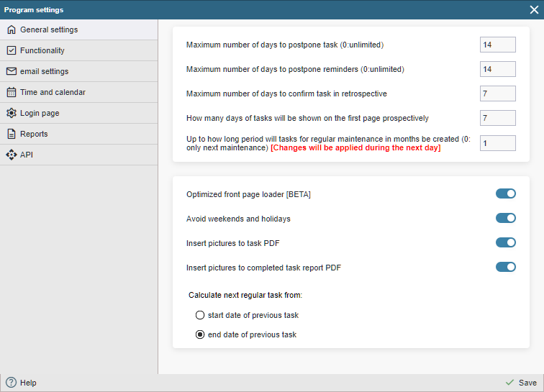544x392 pixels.
Task: Click the gear icon beside Login page
Action: coord(11,113)
